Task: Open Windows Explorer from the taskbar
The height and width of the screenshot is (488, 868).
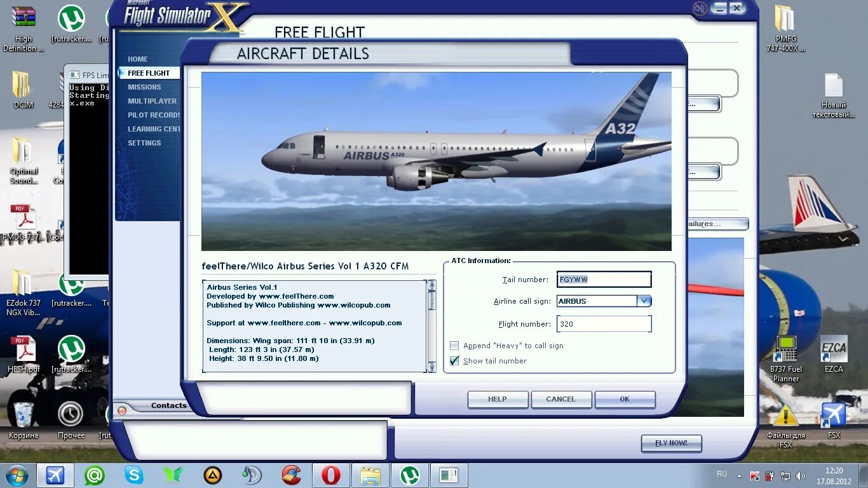Action: tap(370, 475)
